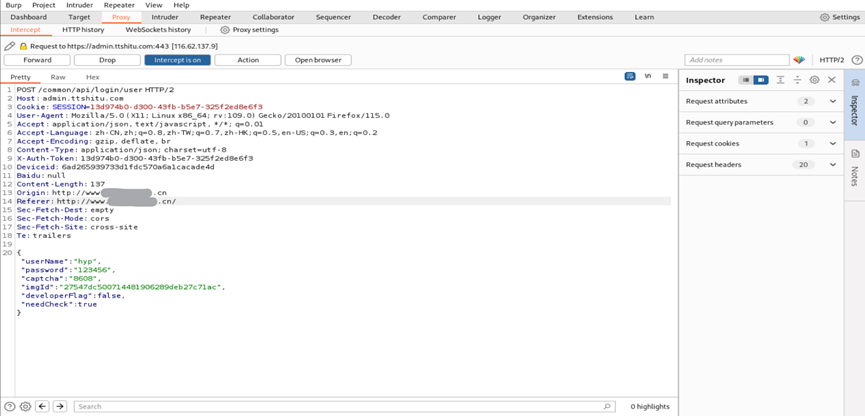Switch to the Comparer tab

coord(439,17)
